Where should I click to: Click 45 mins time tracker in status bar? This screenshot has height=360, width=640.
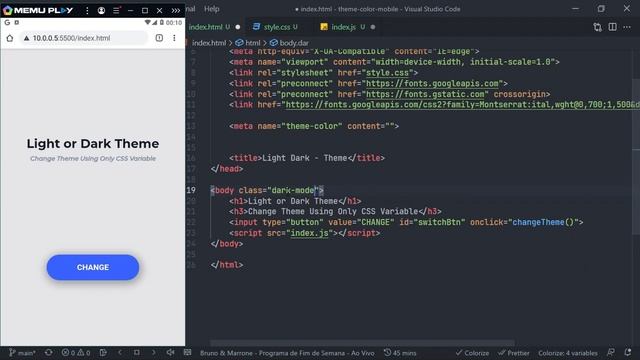[x=400, y=353]
